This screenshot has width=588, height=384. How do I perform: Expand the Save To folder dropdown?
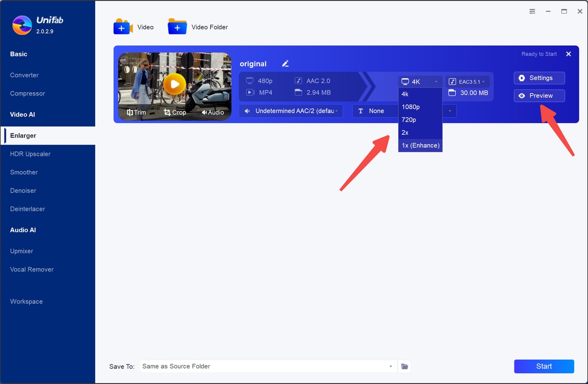390,366
